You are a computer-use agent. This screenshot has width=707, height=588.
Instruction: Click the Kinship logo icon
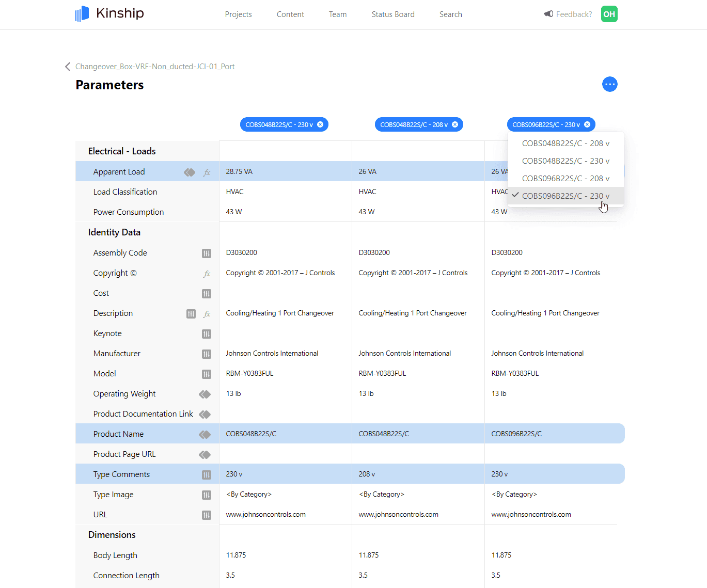82,14
